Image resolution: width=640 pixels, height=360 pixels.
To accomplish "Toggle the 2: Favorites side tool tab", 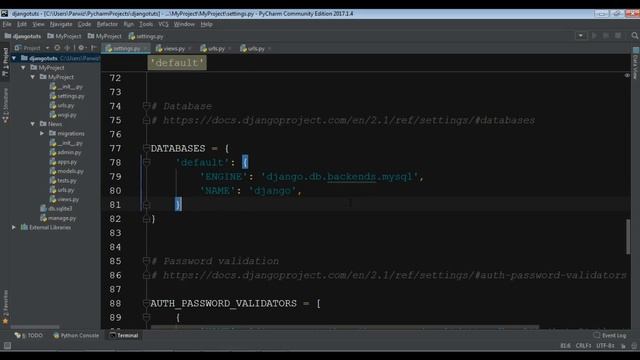I will tap(5, 307).
